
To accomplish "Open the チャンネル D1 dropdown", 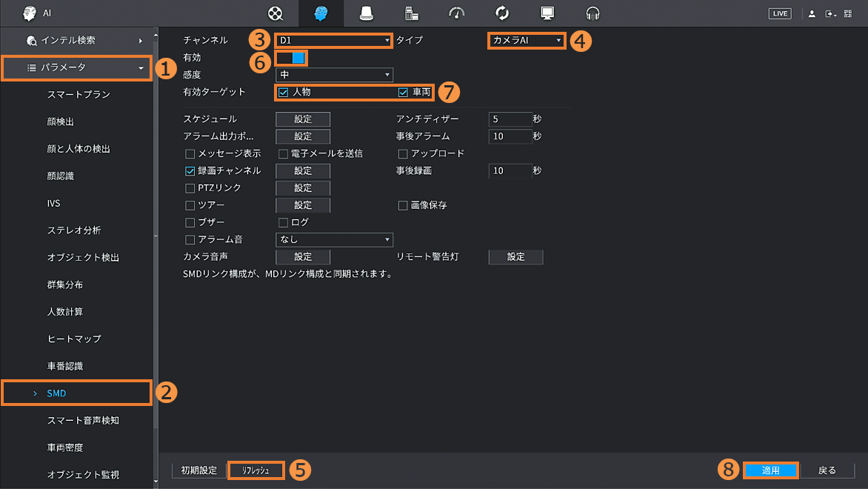I will (333, 40).
